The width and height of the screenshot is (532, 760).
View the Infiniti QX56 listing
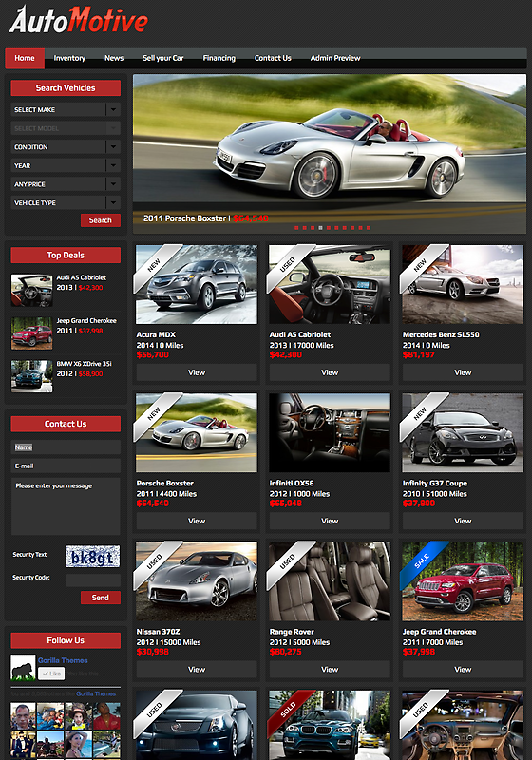(330, 521)
